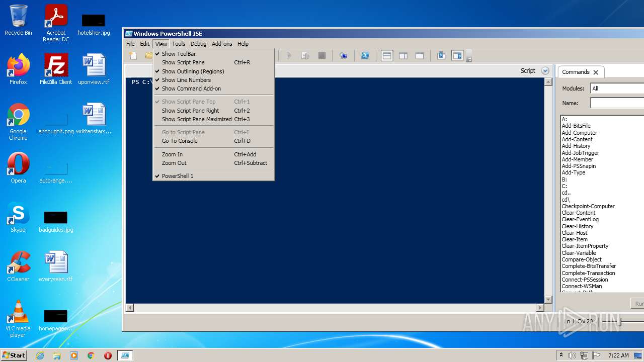Screen dimensions: 644x362
Task: Show hidden system tray icons arrow
Action: pos(561,355)
